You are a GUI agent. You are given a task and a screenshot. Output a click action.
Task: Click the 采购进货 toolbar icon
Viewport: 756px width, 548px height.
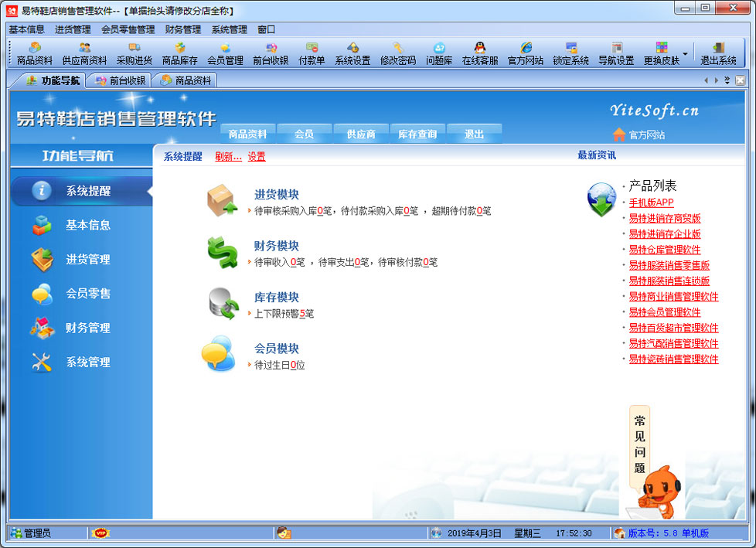tap(135, 53)
